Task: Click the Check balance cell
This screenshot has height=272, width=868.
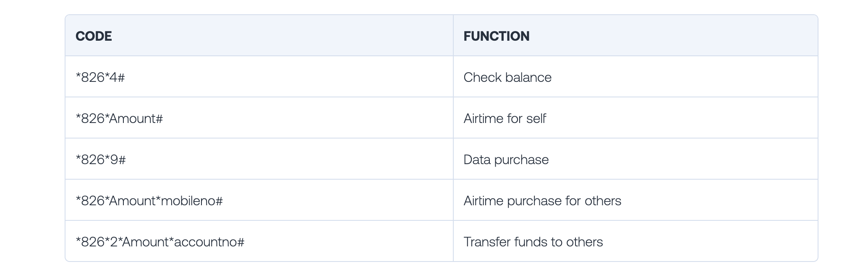Action: pos(635,77)
